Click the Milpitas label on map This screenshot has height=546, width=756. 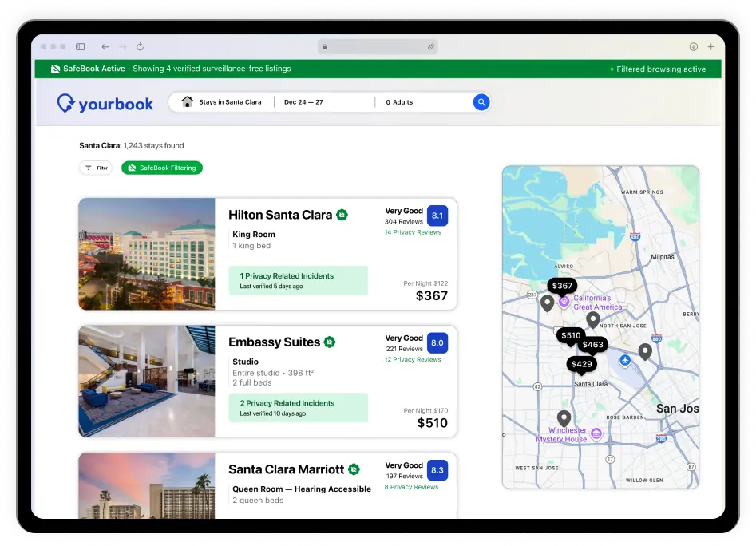pyautogui.click(x=663, y=257)
